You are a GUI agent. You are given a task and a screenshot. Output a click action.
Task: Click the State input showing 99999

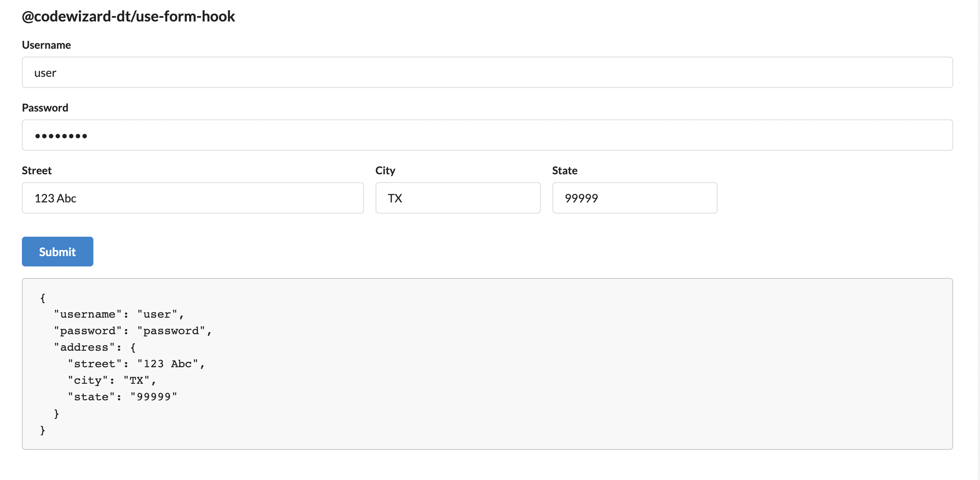[x=634, y=198]
